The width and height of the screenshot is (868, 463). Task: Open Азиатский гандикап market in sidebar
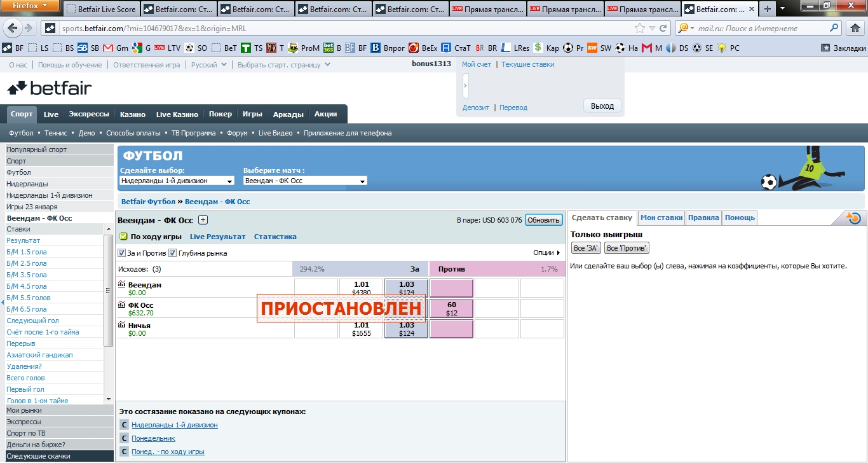tap(39, 355)
